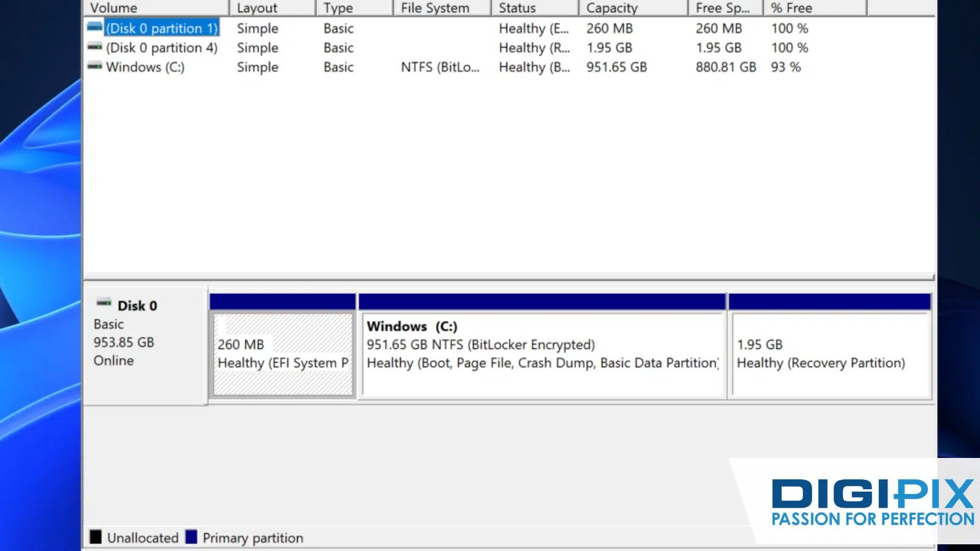Click the Disk 0 drive icon in lower pane
980x551 pixels.
click(104, 303)
